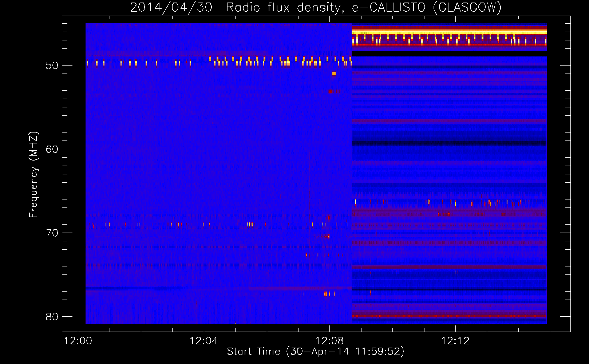
Task: Click the 50 frequency tick label
Action: point(52,66)
